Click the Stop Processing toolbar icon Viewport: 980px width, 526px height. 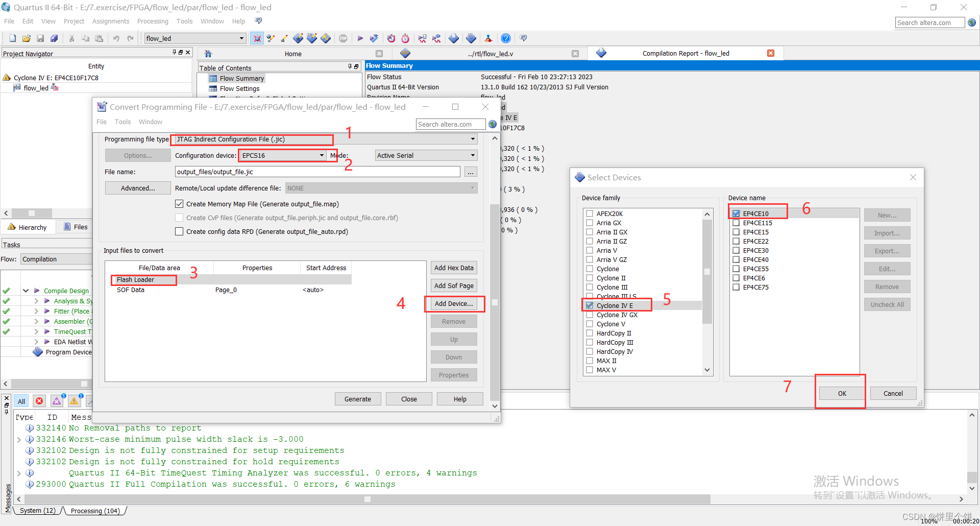point(343,38)
